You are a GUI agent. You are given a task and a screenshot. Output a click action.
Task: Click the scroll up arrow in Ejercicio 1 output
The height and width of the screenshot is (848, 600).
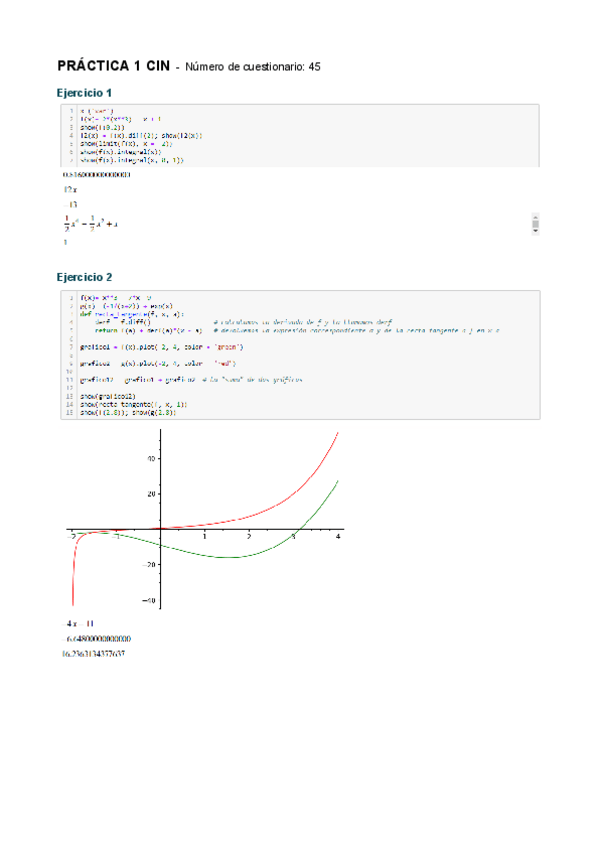536,217
